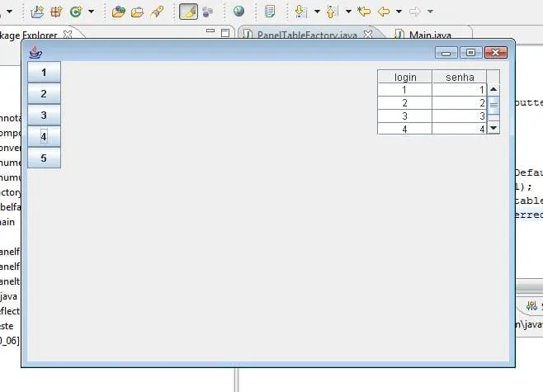Click the table scrollbar up arrow
This screenshot has width=543, height=392.
point(493,90)
